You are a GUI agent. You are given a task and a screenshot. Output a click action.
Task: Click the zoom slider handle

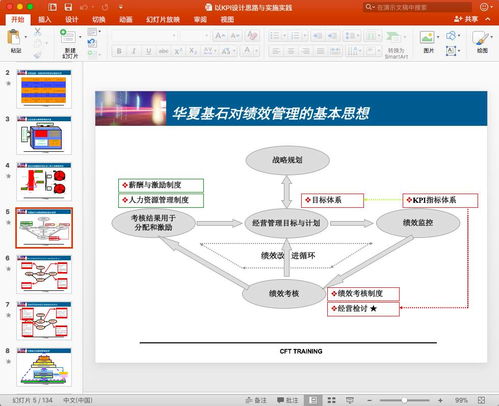pyautogui.click(x=404, y=400)
